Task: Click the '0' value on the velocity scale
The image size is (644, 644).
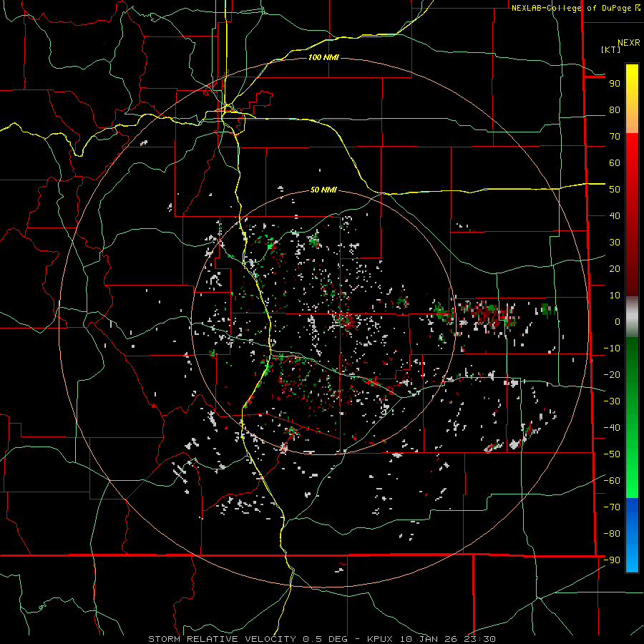Action: pos(618,322)
